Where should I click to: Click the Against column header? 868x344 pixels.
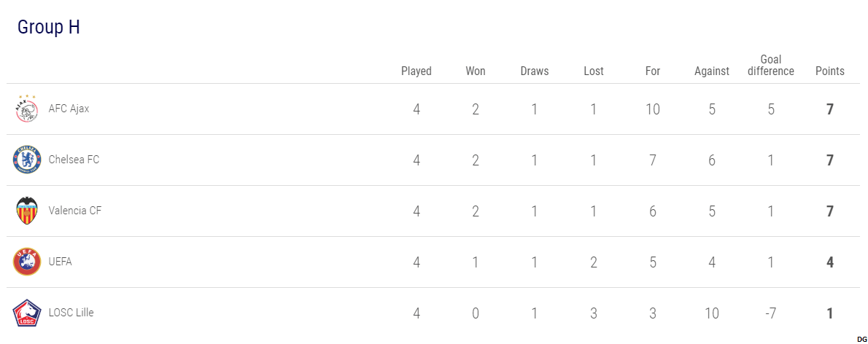(712, 71)
